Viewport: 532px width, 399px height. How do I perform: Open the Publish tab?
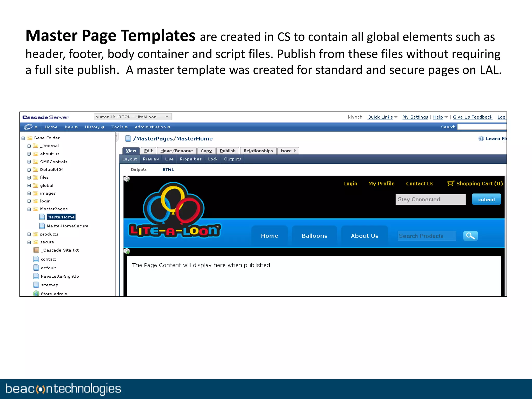coord(228,151)
